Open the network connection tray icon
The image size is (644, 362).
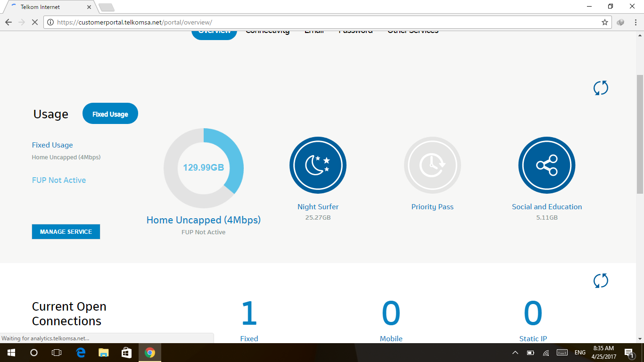pos(546,353)
